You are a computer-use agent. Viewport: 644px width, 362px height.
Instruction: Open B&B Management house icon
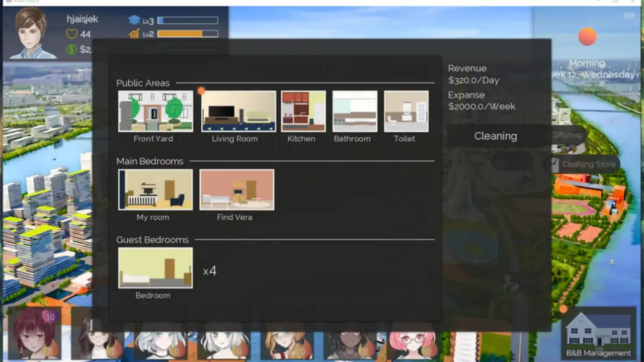(598, 330)
